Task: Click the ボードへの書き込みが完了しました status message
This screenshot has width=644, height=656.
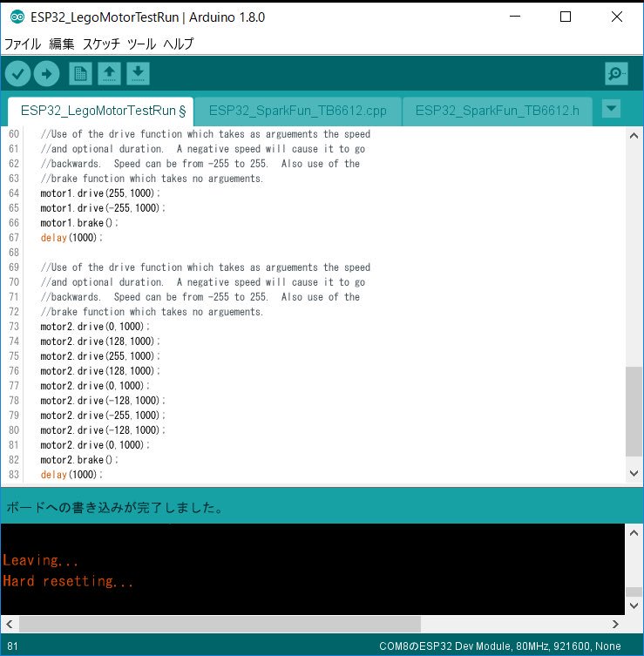Action: point(115,508)
